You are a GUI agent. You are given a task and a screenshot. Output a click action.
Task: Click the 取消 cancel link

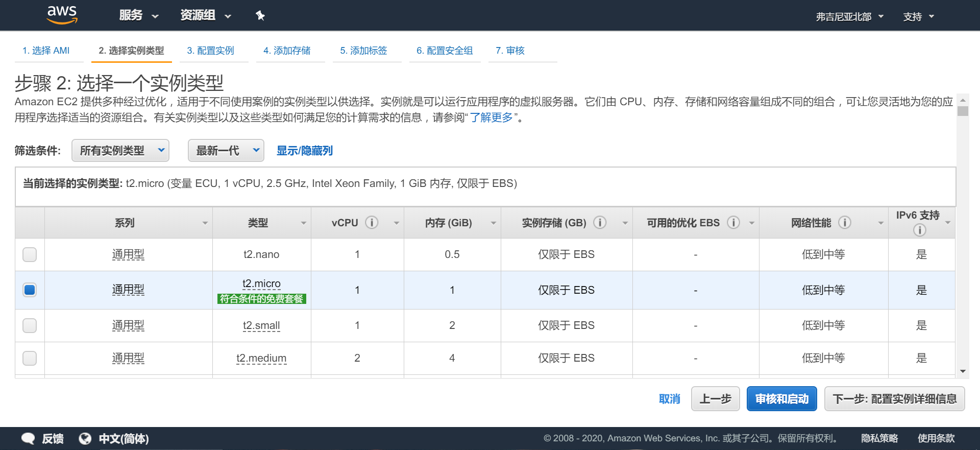click(x=670, y=399)
